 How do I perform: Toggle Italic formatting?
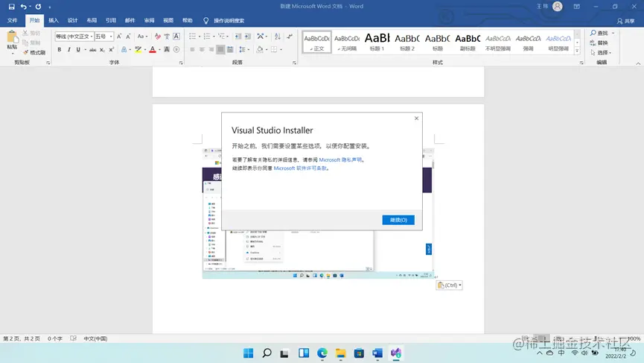68,50
